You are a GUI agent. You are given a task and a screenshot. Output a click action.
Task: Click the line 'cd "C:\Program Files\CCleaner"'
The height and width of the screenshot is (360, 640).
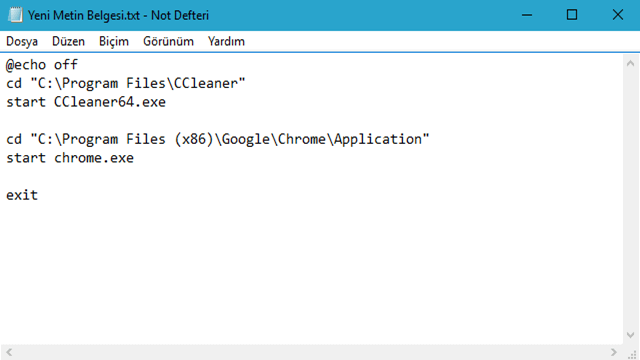(126, 83)
